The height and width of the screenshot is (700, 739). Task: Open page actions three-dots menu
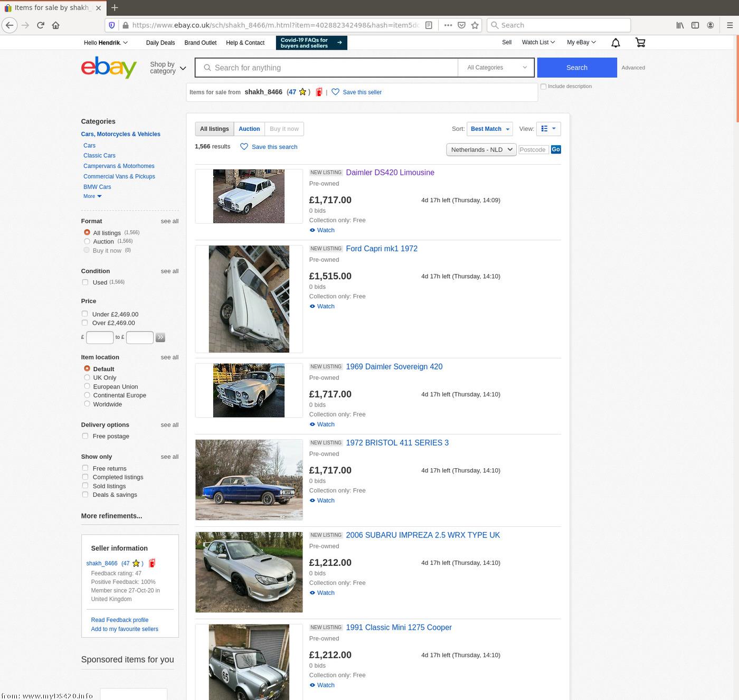pyautogui.click(x=448, y=25)
